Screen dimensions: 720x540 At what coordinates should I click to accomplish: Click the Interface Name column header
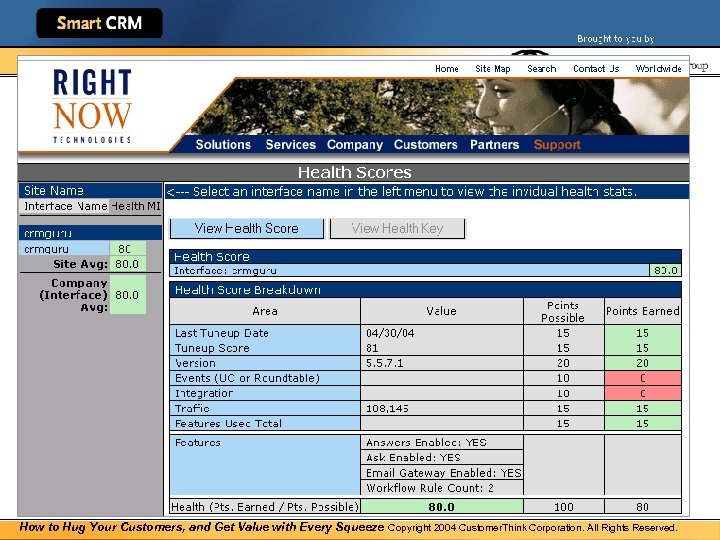pos(64,206)
